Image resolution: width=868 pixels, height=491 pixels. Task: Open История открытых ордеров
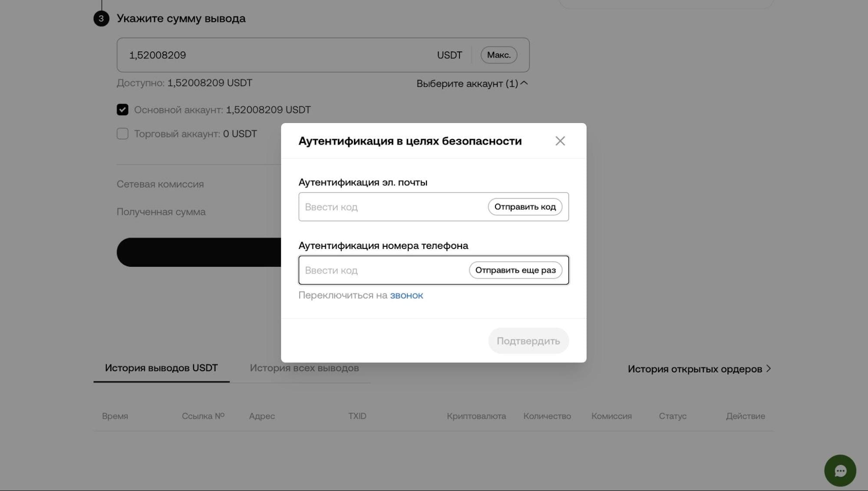(x=699, y=369)
